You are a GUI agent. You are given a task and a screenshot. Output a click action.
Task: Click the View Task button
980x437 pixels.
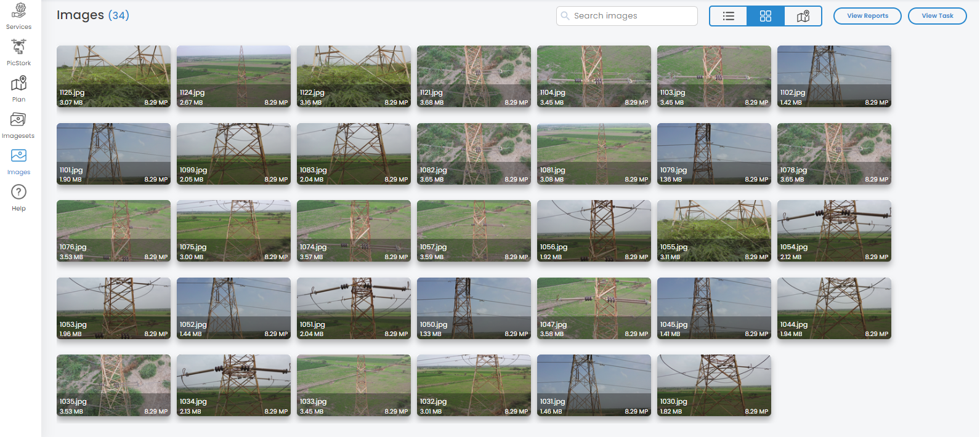click(937, 16)
